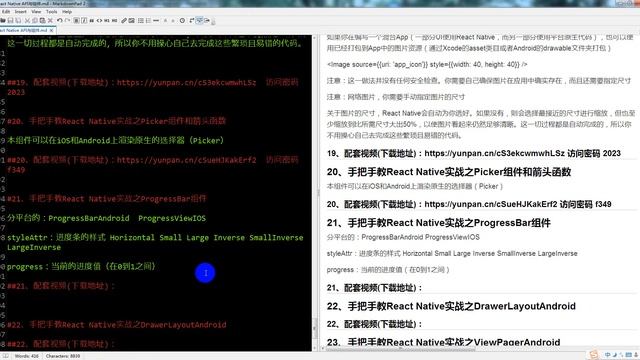The image size is (640, 360).
Task: Place cursor on #21 ProgressBar heading in editor
Action: click(107, 199)
